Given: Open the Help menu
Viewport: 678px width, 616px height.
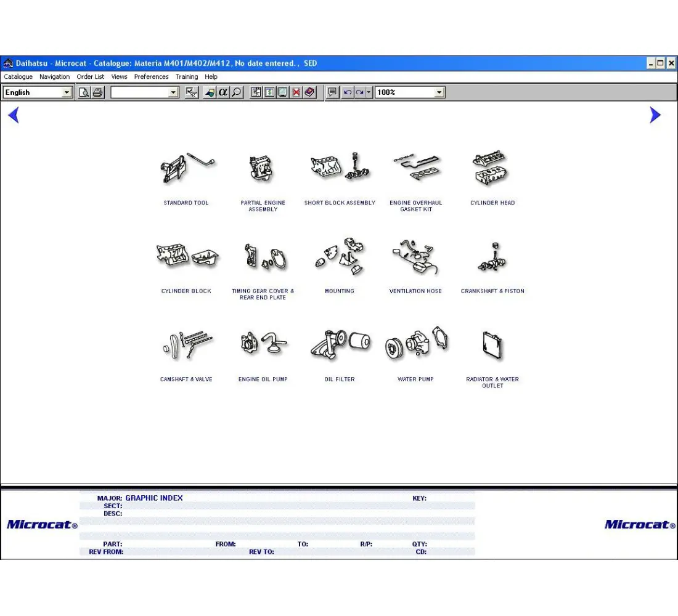Looking at the screenshot, I should tap(211, 76).
